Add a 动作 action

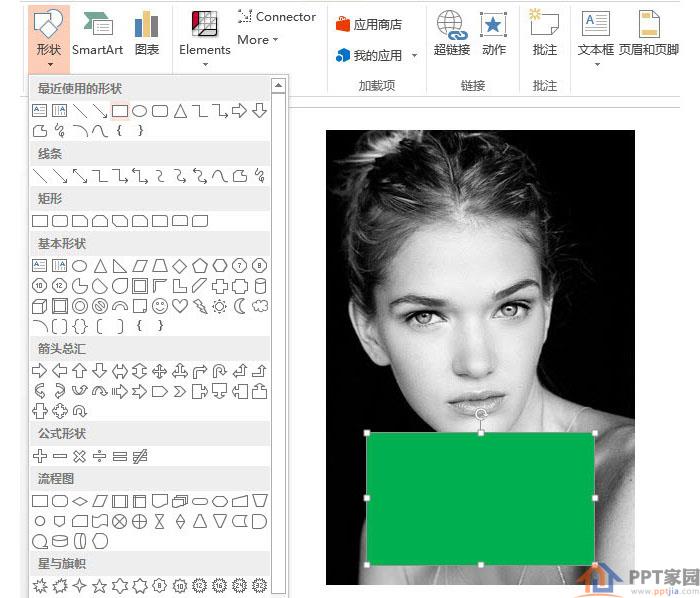(494, 34)
